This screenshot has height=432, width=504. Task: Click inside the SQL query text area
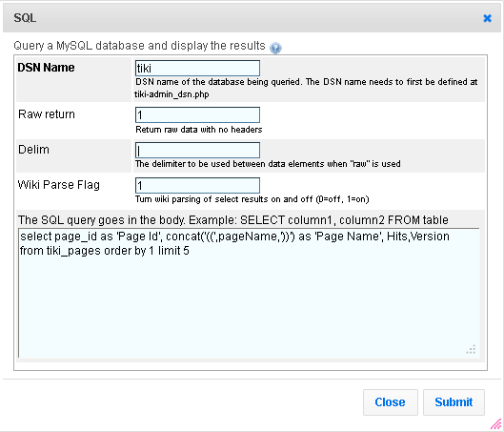point(249,293)
